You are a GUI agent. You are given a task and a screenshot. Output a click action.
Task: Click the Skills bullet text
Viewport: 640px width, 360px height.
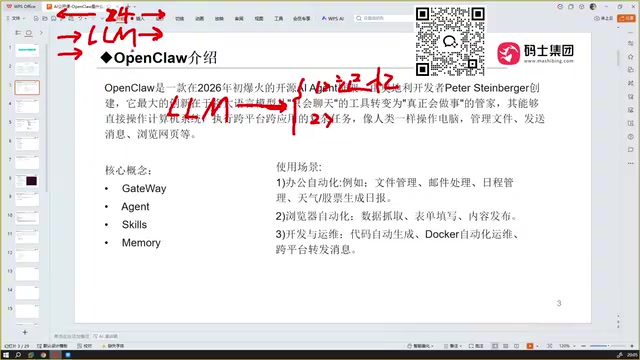click(134, 224)
